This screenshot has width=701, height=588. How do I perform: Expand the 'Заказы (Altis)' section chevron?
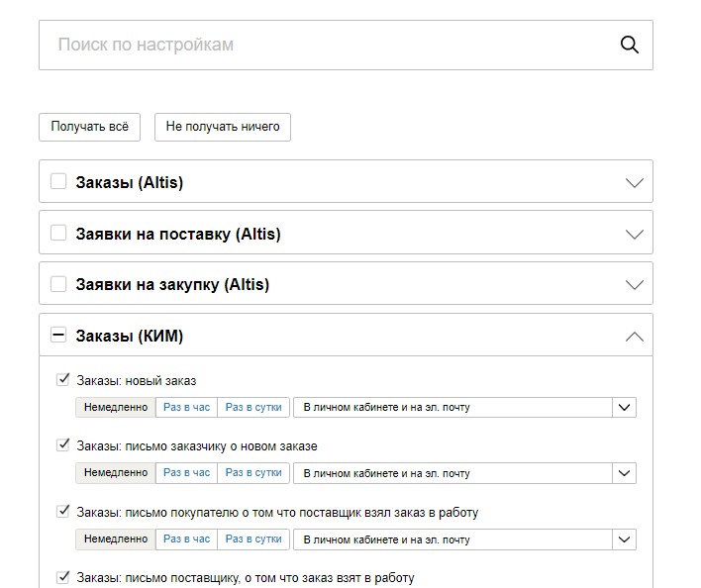tap(635, 183)
